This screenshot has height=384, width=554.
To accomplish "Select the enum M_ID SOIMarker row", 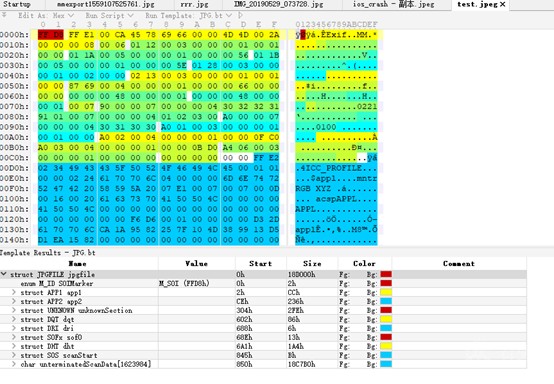I will click(x=263, y=283).
